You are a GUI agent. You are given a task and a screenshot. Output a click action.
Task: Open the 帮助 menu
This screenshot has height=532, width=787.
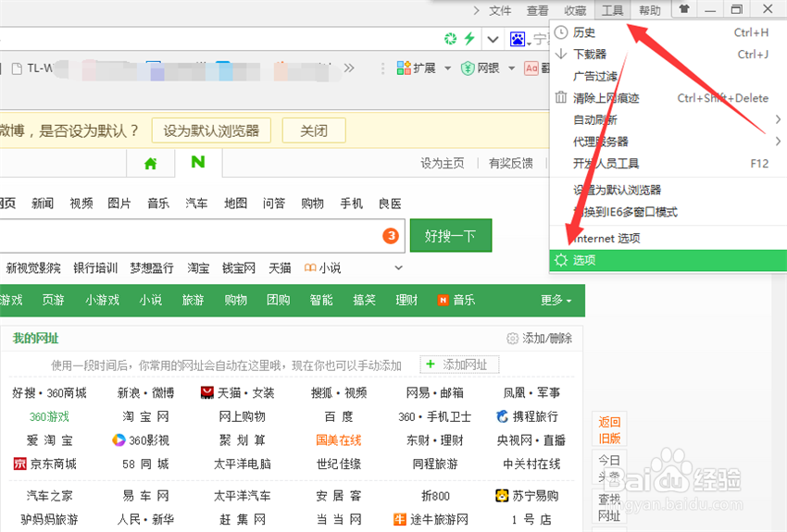click(649, 10)
